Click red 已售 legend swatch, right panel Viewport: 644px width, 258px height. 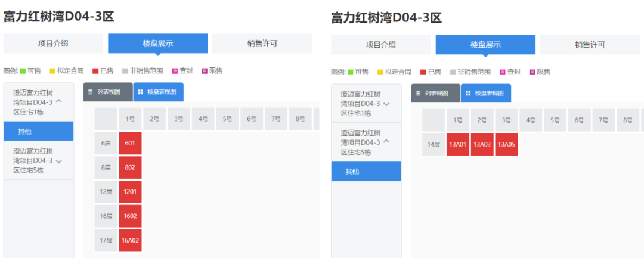[423, 72]
